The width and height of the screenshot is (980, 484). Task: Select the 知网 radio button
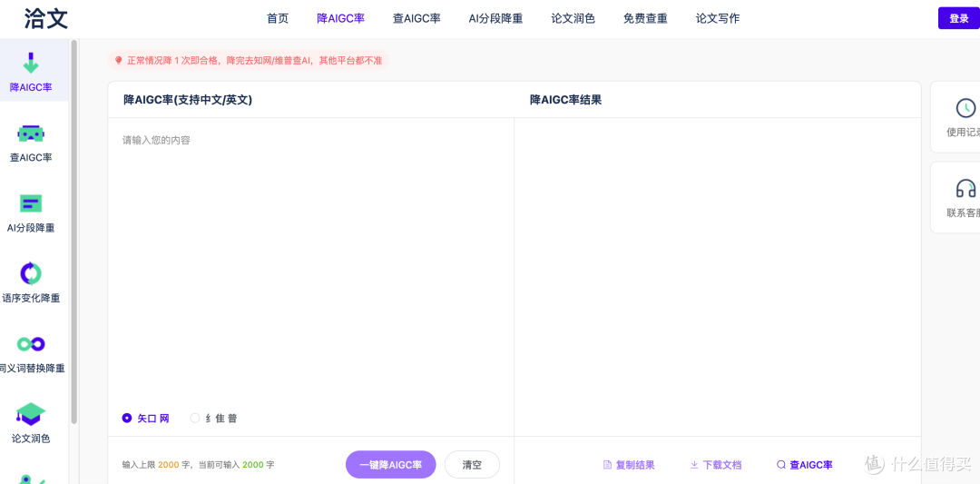pyautogui.click(x=127, y=419)
